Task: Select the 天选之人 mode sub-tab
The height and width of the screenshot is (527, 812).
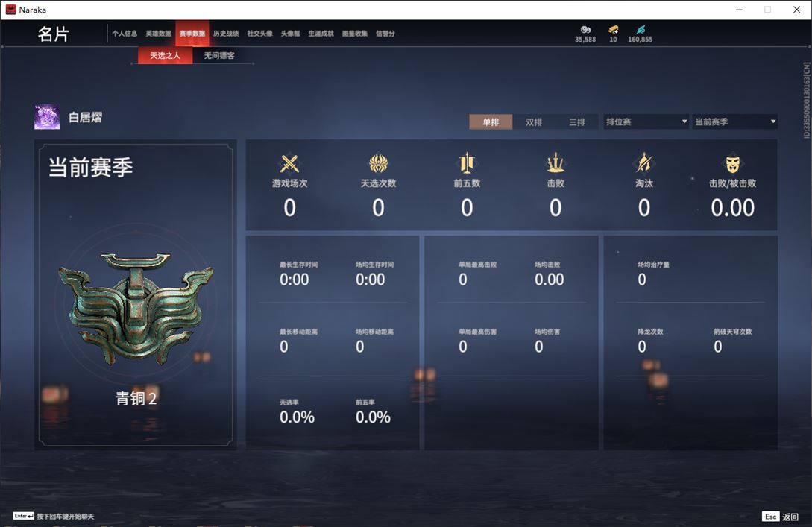Action: 166,55
